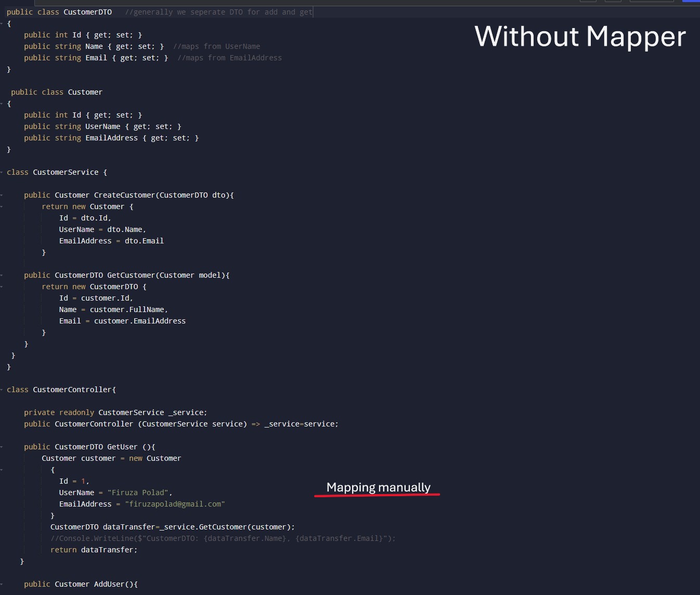Click the firuzapolad@gmail.com email string
Viewport: 700px width, 595px height.
tap(175, 504)
